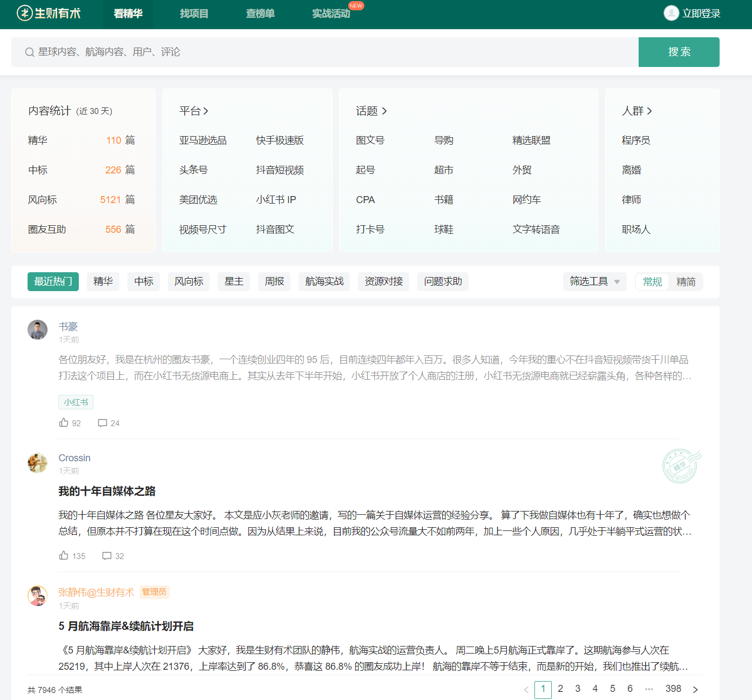Go to the previous results page arrow
The height and width of the screenshot is (700, 752).
526,690
